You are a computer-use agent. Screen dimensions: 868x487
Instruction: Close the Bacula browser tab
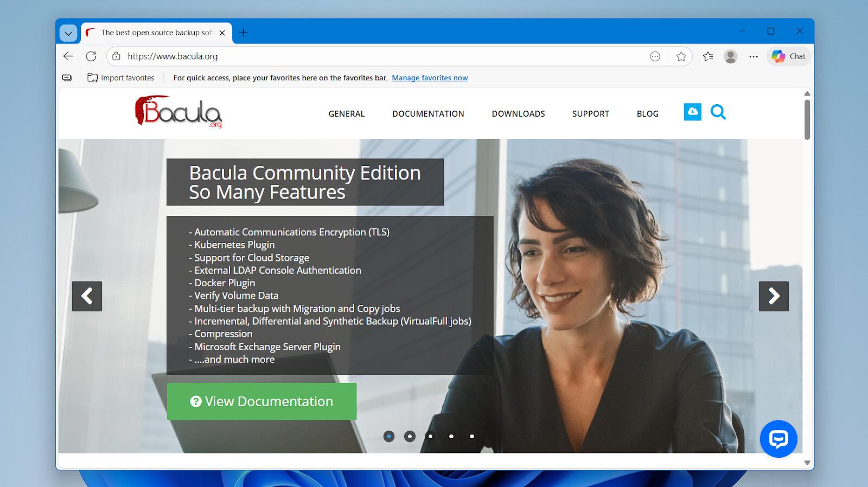tap(222, 33)
